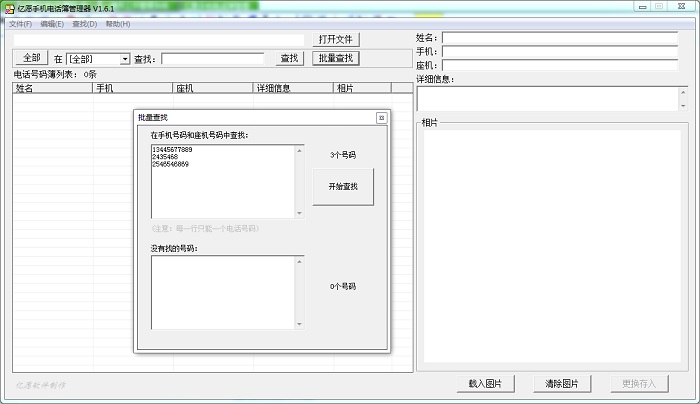Click the 载入图片 button
The image size is (700, 404).
(486, 384)
